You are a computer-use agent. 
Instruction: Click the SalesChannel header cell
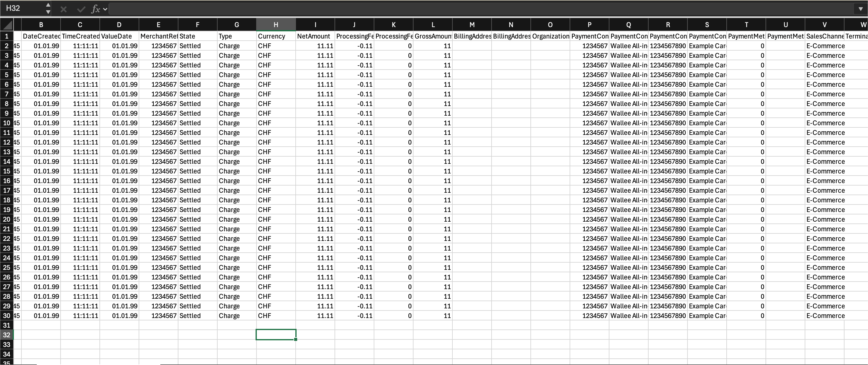click(x=825, y=36)
